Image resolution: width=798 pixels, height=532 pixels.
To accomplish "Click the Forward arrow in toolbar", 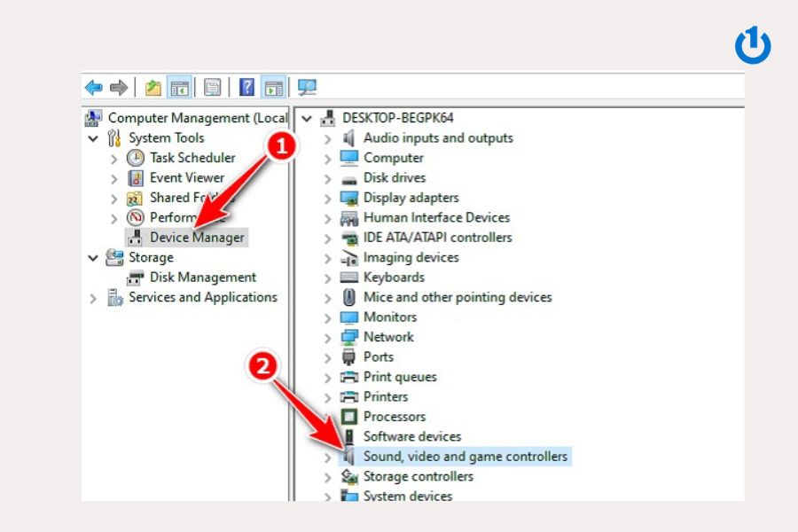I will [x=119, y=87].
